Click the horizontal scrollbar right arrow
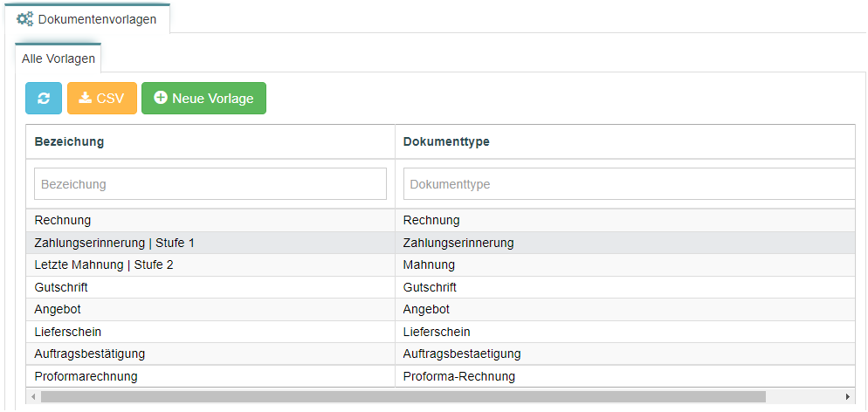868x412 pixels. 848,396
